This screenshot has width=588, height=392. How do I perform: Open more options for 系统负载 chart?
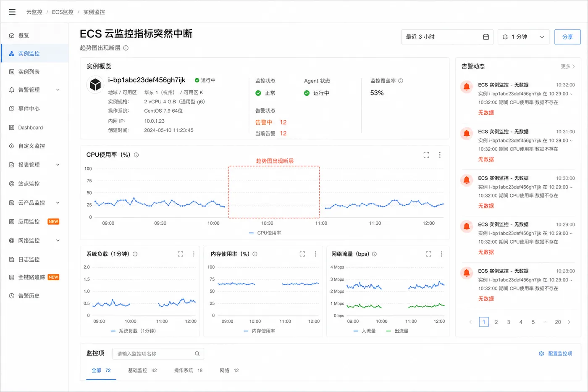193,254
